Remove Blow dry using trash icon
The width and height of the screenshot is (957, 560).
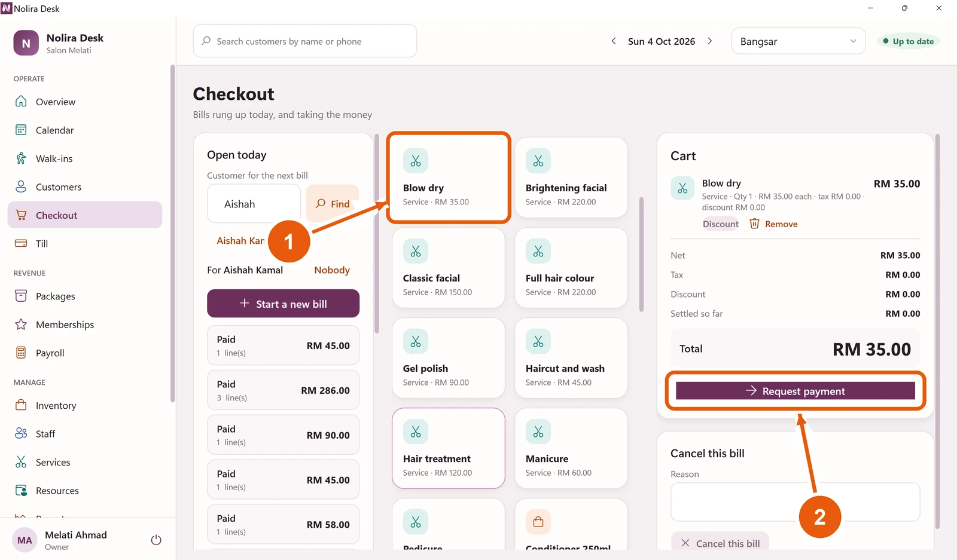tap(755, 224)
